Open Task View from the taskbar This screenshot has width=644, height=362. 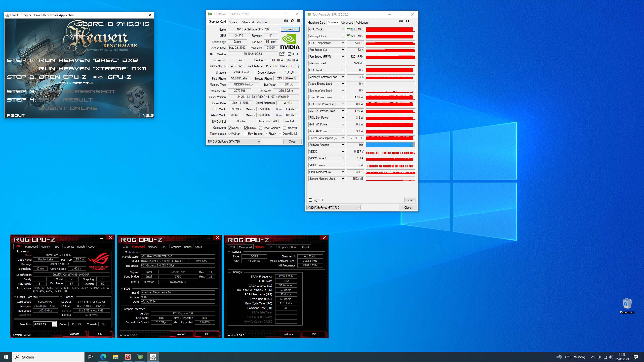point(91,357)
